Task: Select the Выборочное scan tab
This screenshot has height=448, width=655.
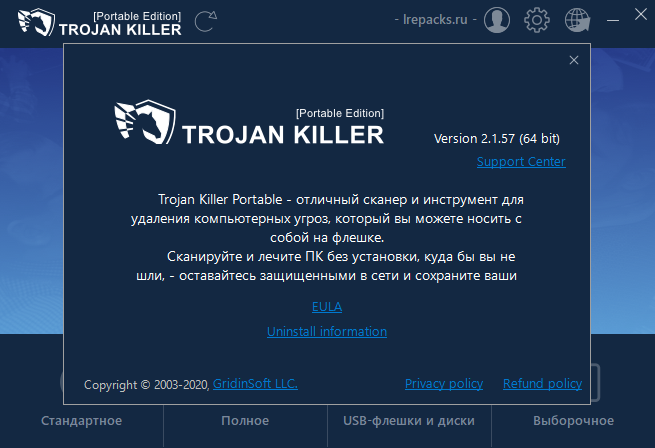Action: (574, 421)
